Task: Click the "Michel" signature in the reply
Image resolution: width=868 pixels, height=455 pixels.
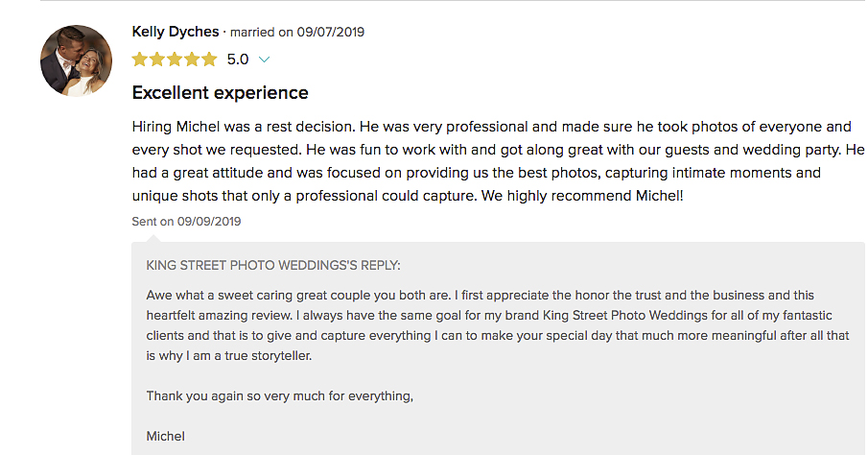Action: (x=166, y=436)
